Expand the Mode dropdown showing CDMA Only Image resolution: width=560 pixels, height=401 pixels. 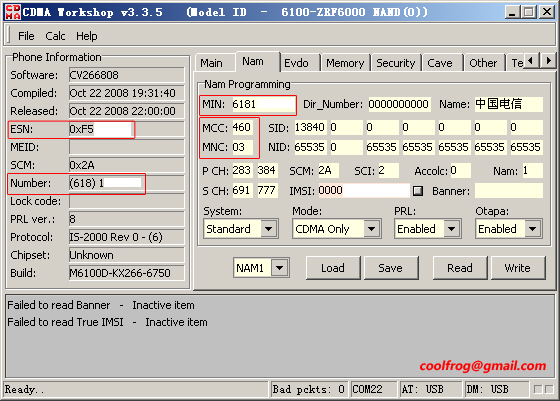point(372,229)
